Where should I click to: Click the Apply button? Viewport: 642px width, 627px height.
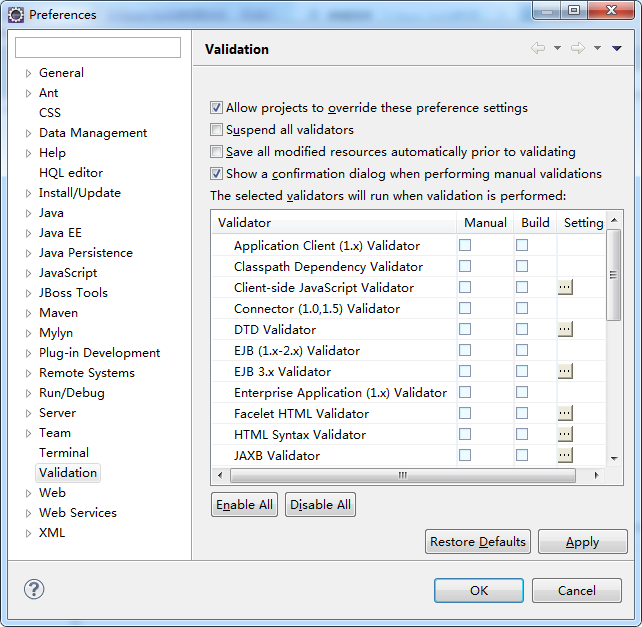pos(582,541)
